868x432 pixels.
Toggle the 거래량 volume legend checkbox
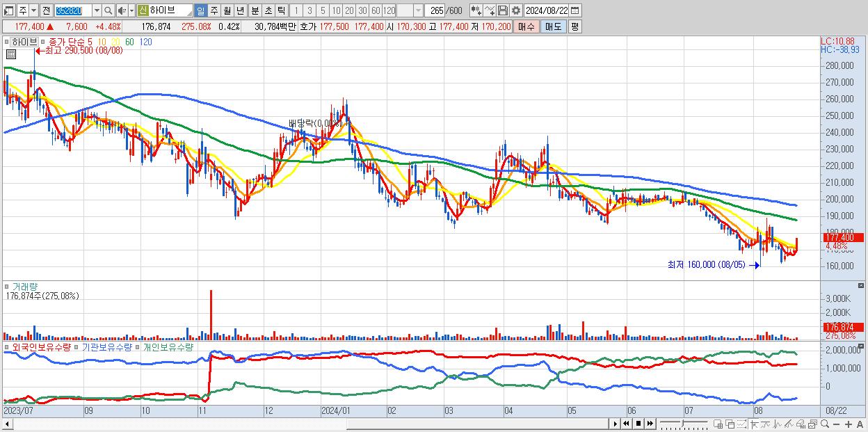click(7, 286)
